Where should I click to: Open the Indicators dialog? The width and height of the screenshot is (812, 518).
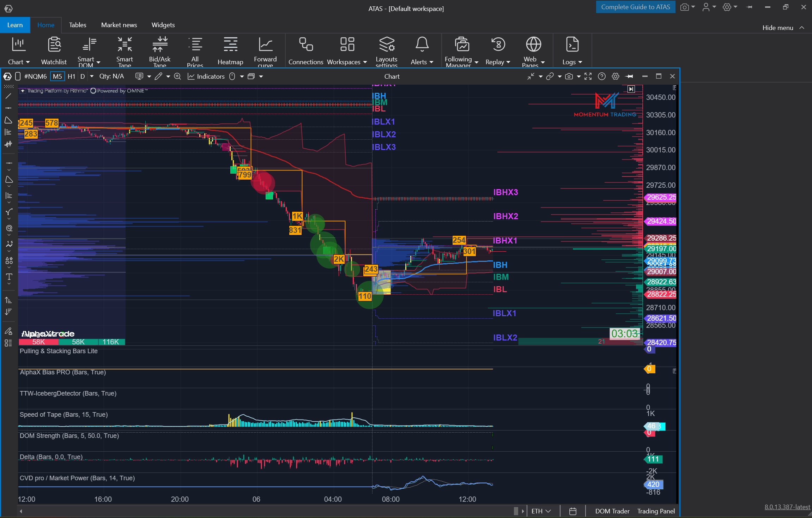pos(206,76)
